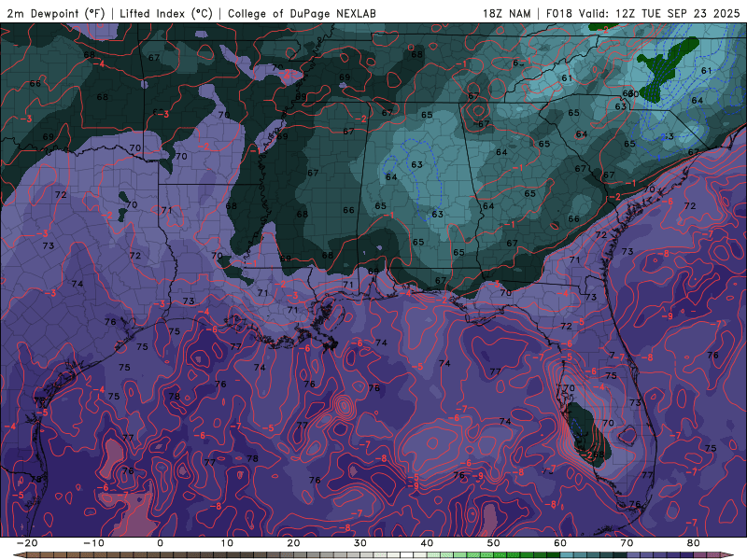Click the 20 label on the color scale
747x560 pixels.
click(293, 543)
